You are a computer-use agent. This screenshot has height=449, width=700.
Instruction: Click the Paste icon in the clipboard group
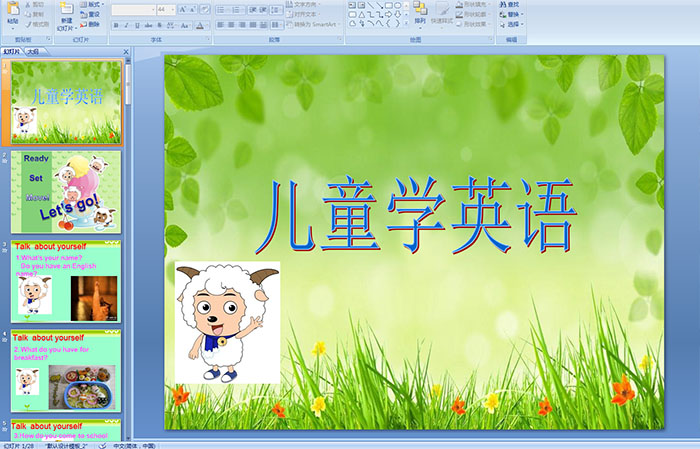(13, 10)
